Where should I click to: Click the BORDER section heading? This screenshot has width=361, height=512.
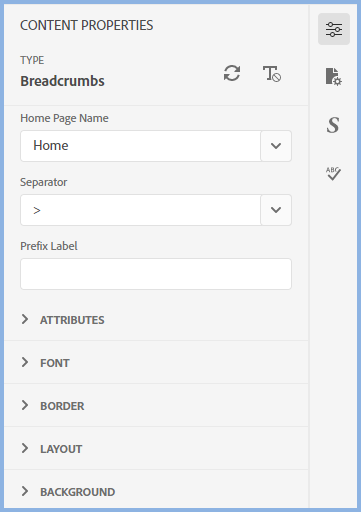(62, 406)
